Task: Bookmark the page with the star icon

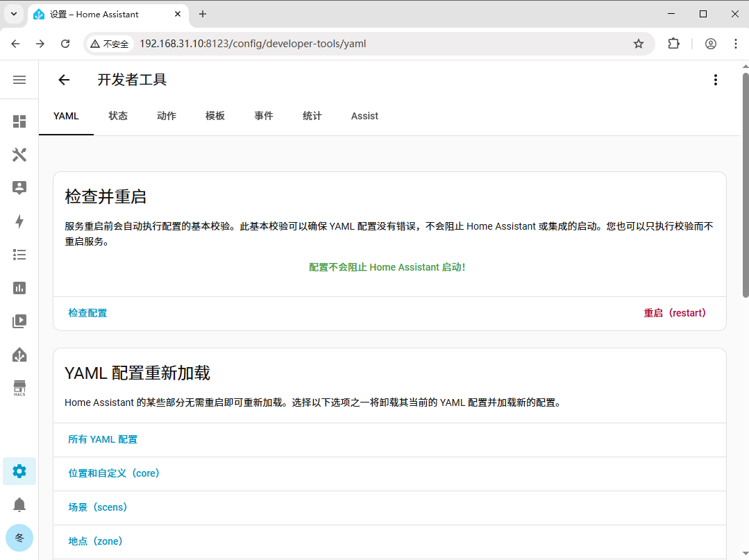Action: [639, 44]
